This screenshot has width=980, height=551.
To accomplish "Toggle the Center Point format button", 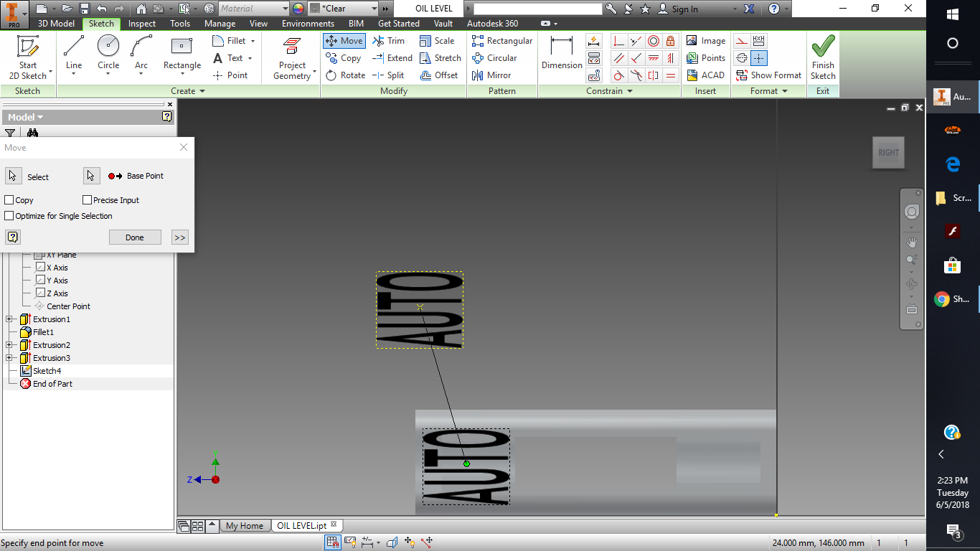I will 758,58.
